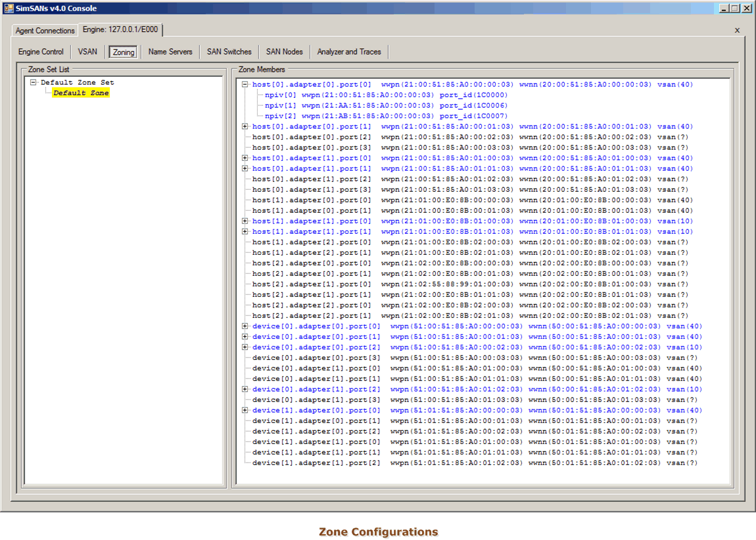Open Analyzer and Traces tab

point(349,52)
